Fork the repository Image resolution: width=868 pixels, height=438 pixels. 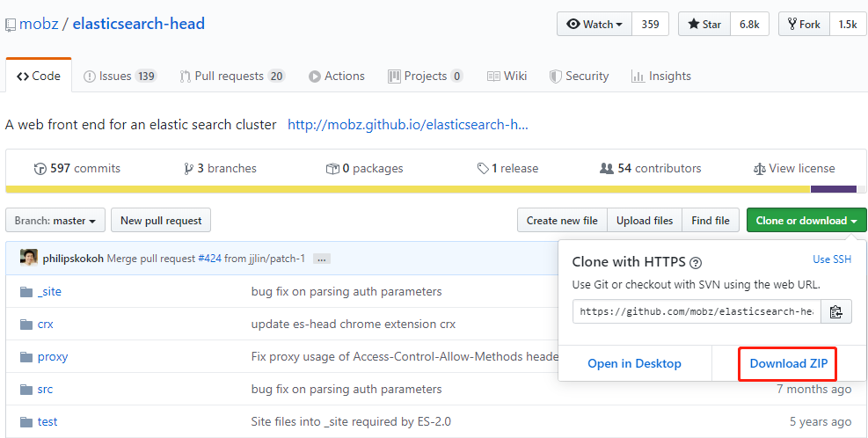pyautogui.click(x=804, y=25)
